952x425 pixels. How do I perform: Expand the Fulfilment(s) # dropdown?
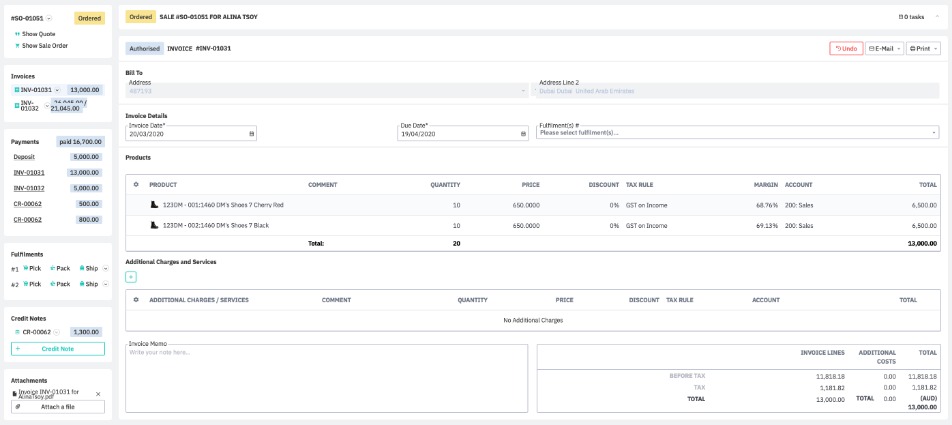point(934,133)
